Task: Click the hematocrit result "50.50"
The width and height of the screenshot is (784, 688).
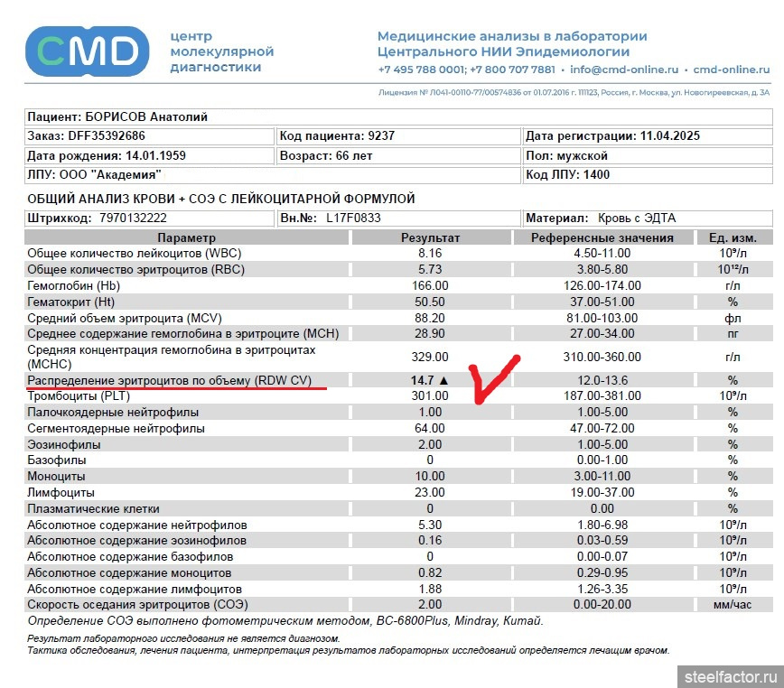Action: coord(430,302)
